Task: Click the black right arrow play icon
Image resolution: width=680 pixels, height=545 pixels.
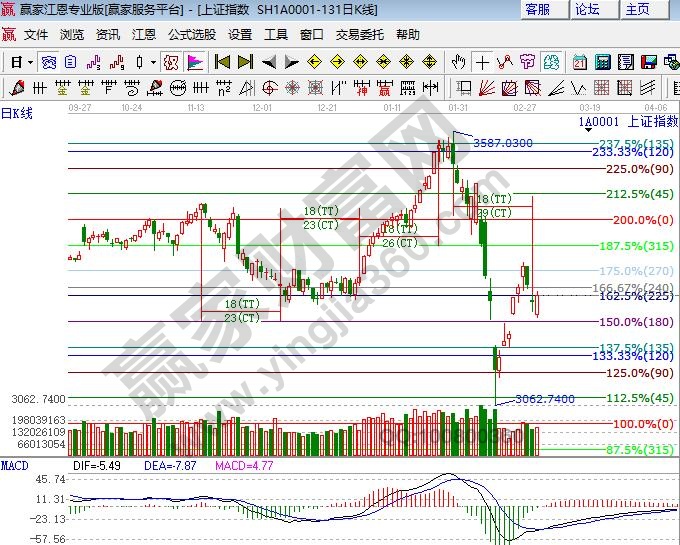Action: 290,62
